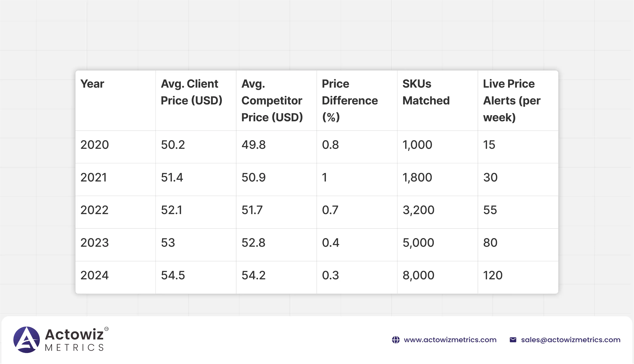Open the www.actowizmetrics.com link
The width and height of the screenshot is (634, 364).
(450, 340)
